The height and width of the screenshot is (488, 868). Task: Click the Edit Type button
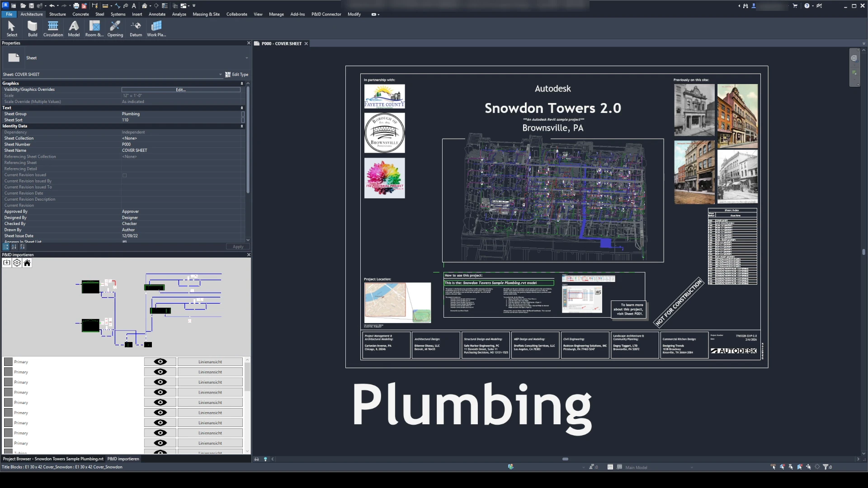237,75
